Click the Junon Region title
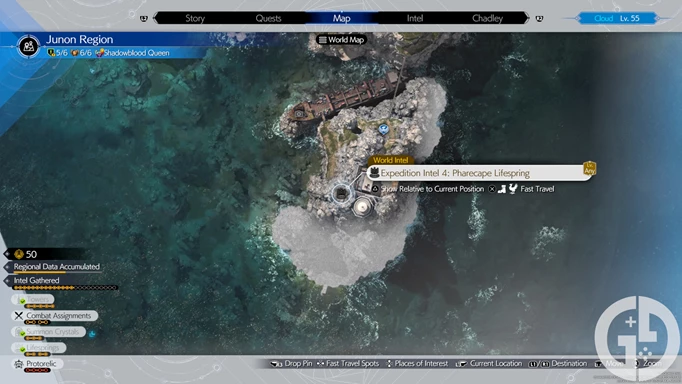682x384 pixels. click(80, 40)
